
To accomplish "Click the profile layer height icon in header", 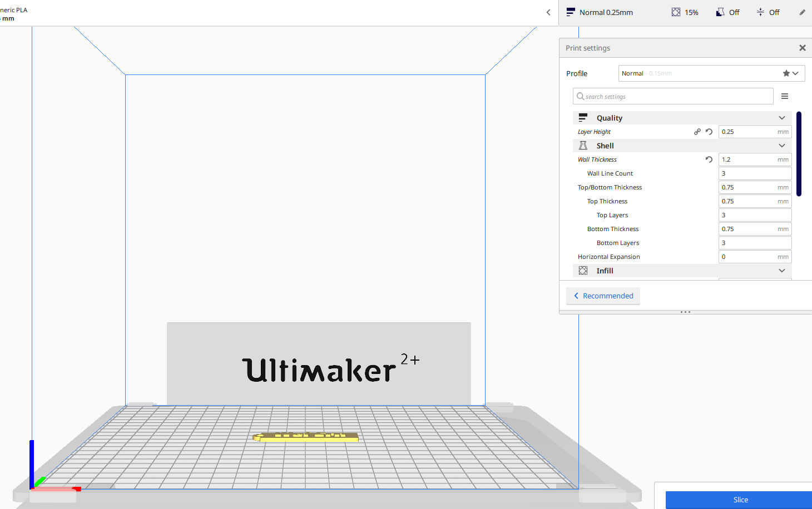I will pyautogui.click(x=571, y=12).
